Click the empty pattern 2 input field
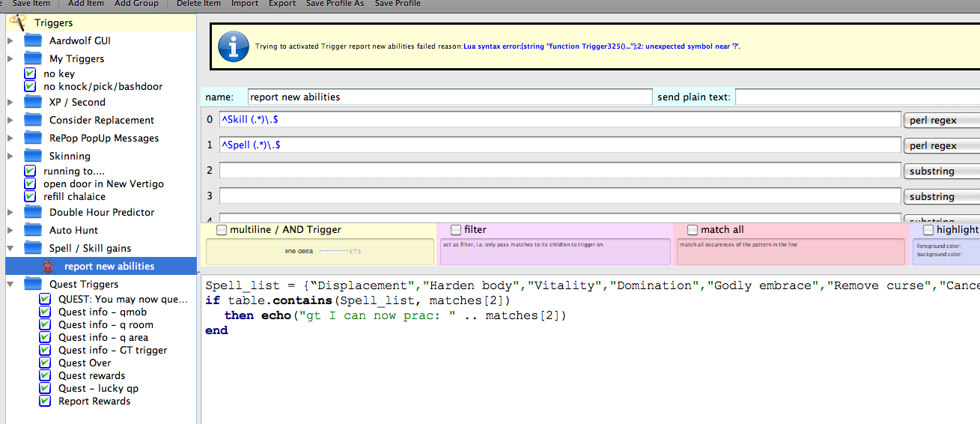This screenshot has width=980, height=424. [560, 171]
